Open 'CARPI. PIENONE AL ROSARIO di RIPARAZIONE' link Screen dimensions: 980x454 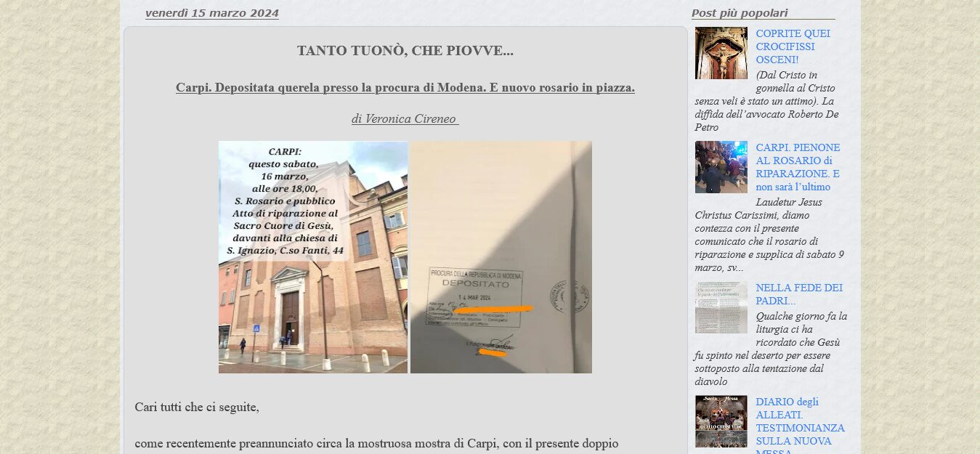[797, 167]
